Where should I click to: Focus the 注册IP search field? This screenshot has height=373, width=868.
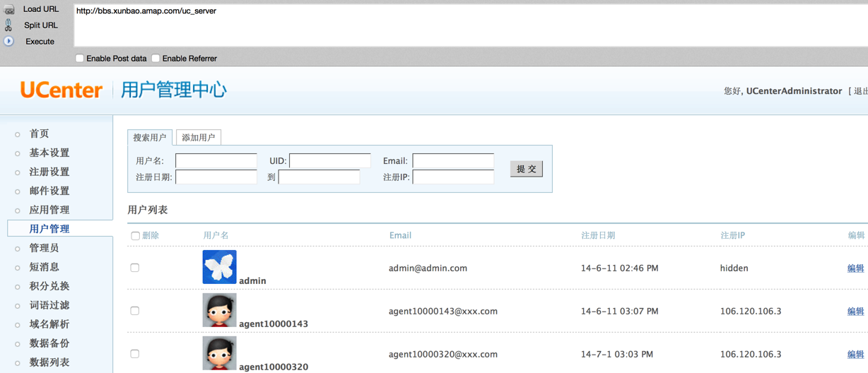[x=453, y=177]
